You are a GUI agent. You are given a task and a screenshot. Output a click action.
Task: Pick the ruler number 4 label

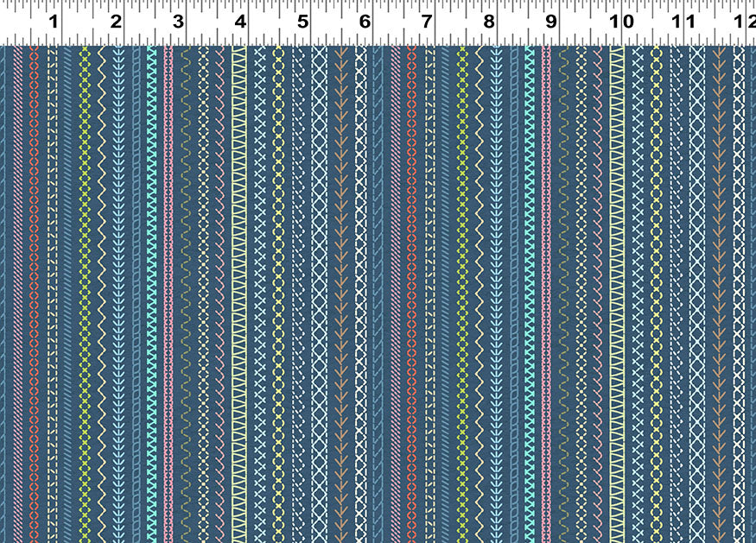(239, 21)
